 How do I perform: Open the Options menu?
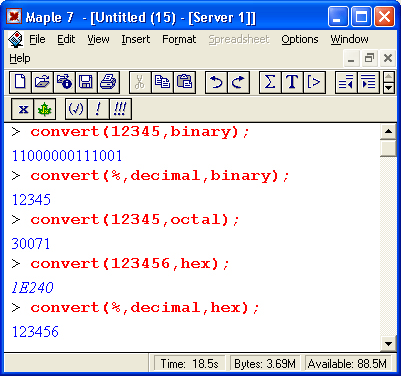pyautogui.click(x=300, y=39)
